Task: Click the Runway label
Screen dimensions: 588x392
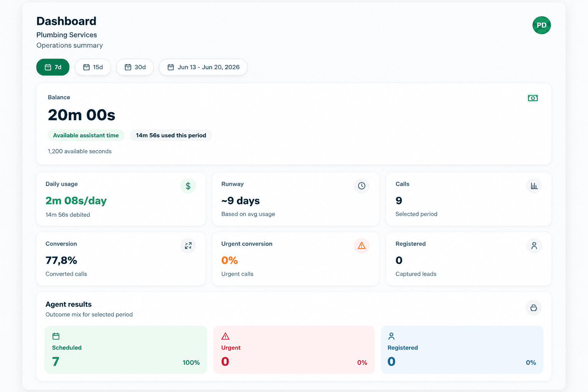Action: coord(232,184)
